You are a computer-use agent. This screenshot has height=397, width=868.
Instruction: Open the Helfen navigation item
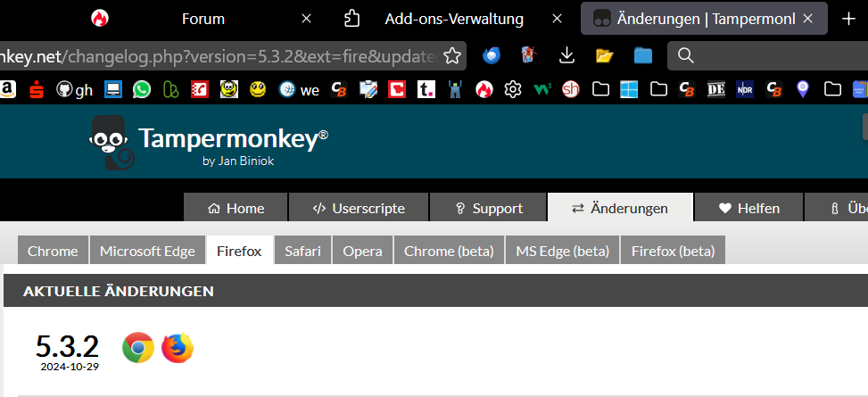pos(749,208)
